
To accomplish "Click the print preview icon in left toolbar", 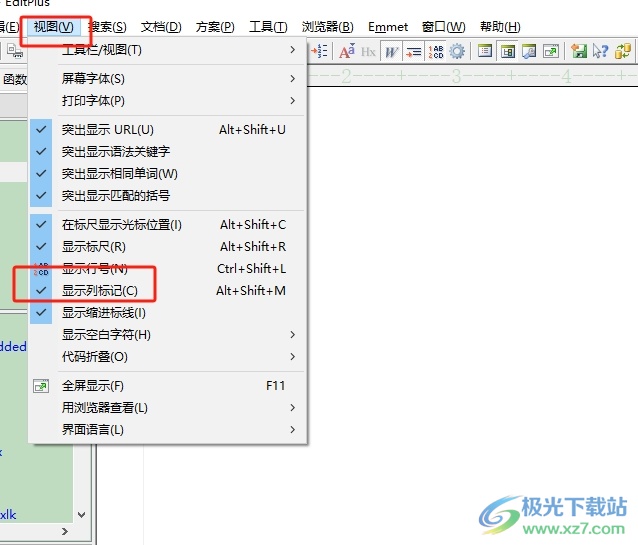I will click(15, 51).
